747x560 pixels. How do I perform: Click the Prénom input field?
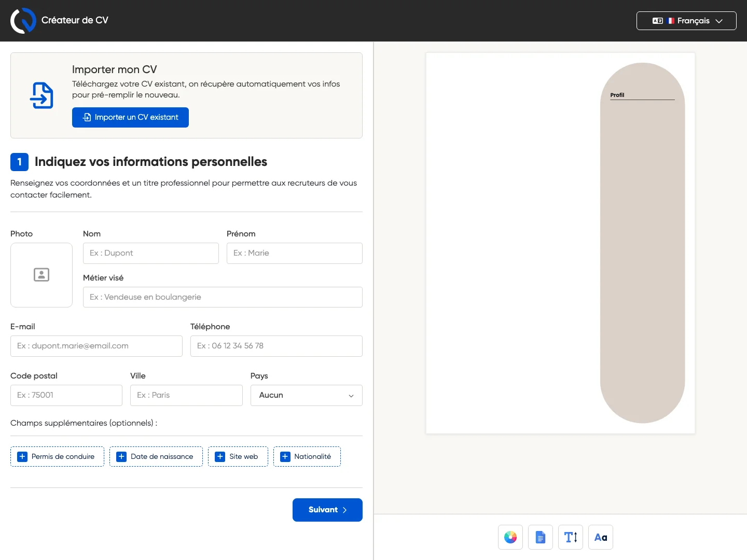295,253
